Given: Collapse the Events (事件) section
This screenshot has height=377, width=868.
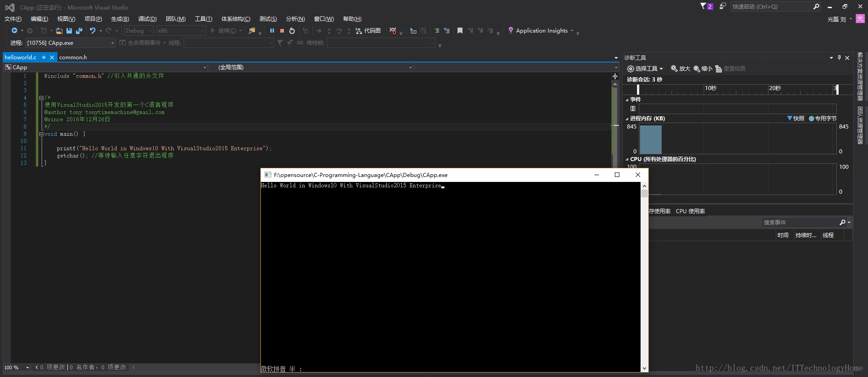Looking at the screenshot, I should (x=627, y=100).
